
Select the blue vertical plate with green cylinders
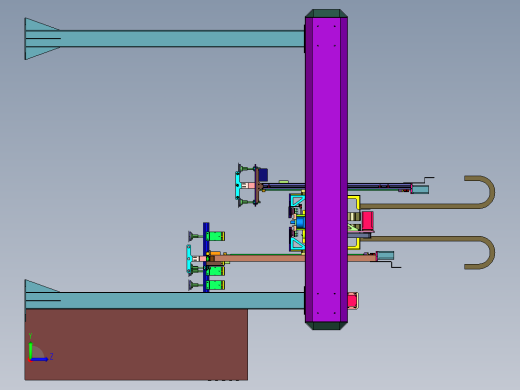point(206,257)
